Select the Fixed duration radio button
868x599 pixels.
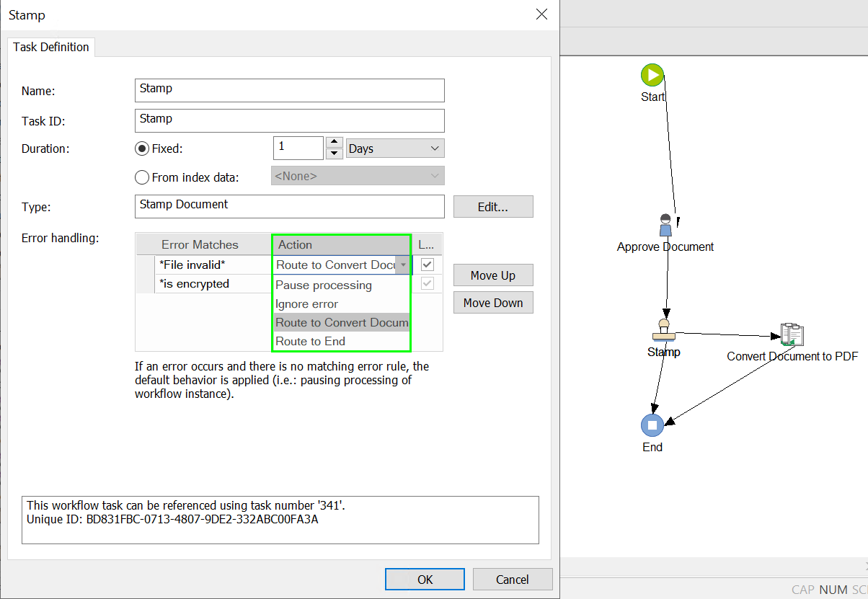pyautogui.click(x=143, y=148)
